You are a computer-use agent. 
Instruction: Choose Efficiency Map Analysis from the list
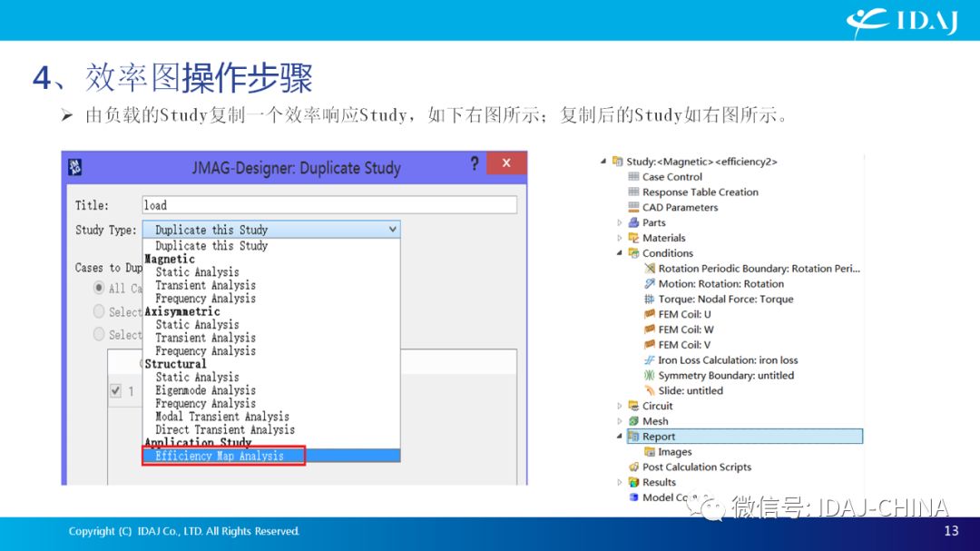point(271,456)
